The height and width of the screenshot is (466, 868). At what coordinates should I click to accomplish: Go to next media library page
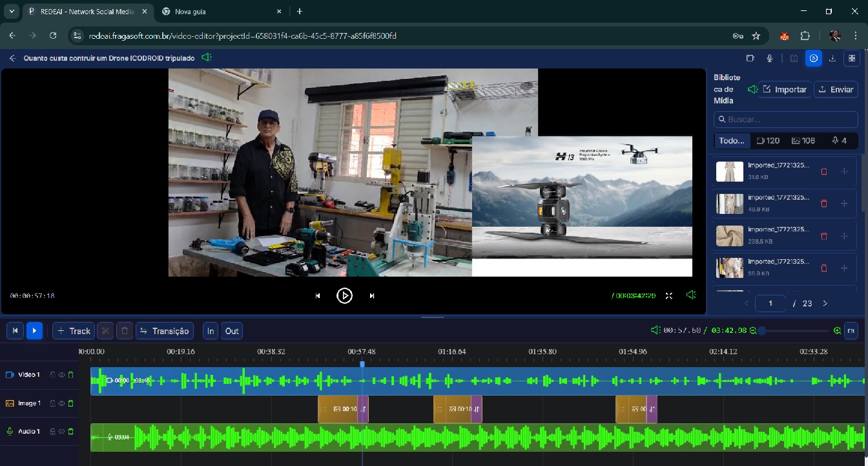(825, 303)
